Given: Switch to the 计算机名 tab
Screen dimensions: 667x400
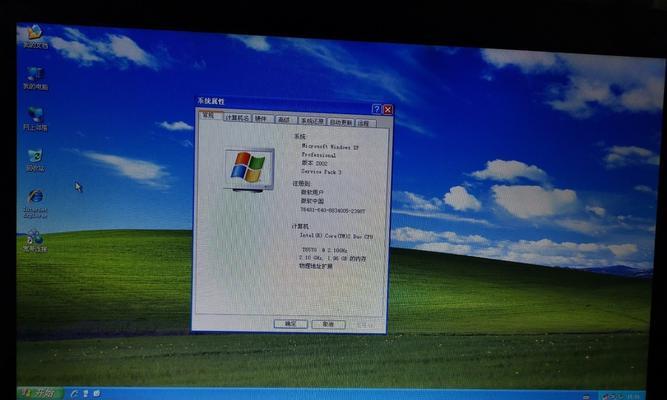Looking at the screenshot, I should coord(237,118).
